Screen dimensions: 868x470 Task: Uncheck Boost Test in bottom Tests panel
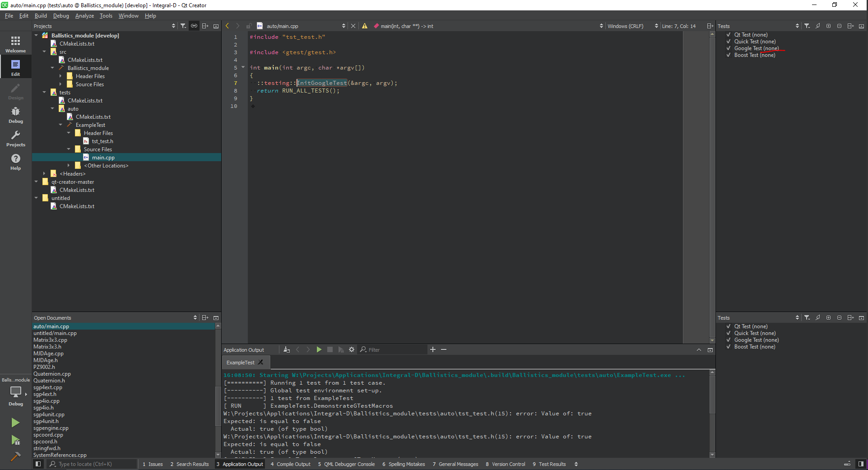728,347
